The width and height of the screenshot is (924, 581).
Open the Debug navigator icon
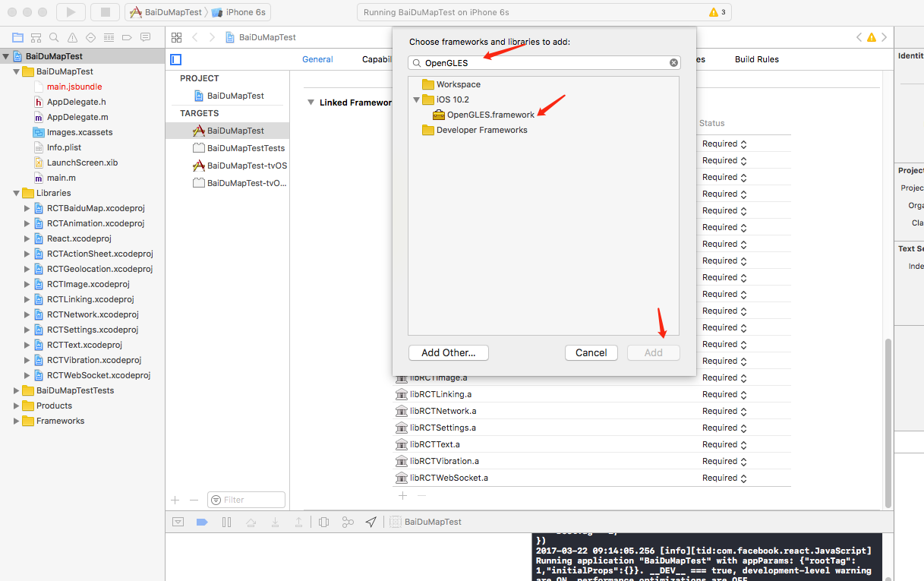109,37
